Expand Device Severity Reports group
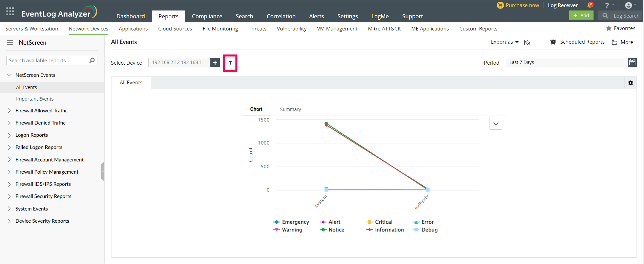 click(x=9, y=221)
